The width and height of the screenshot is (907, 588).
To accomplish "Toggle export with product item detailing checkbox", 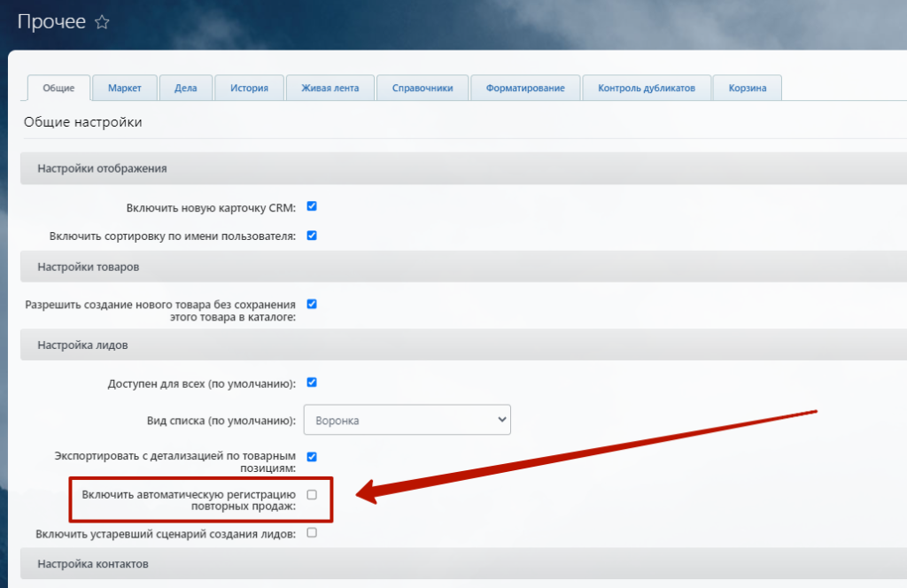I will pyautogui.click(x=312, y=457).
